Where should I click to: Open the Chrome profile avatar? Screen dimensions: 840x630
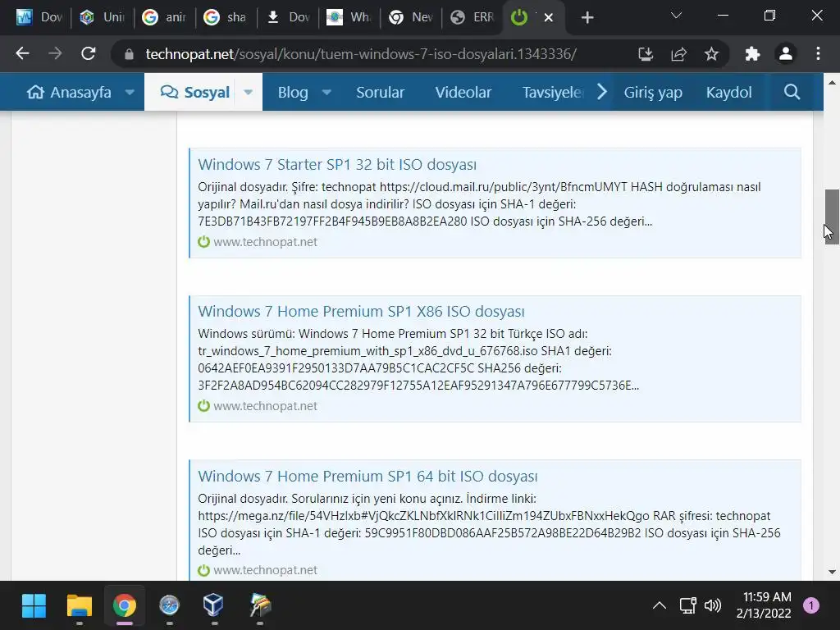coord(785,53)
